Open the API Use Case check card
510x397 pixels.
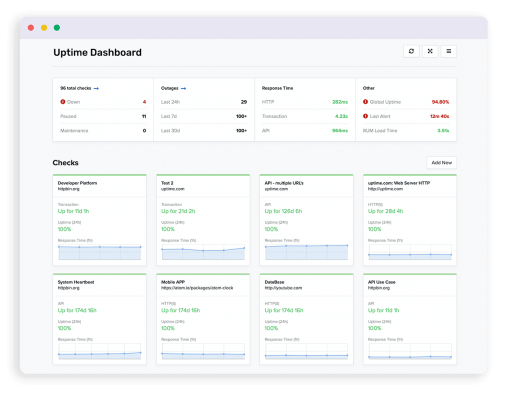click(x=410, y=319)
